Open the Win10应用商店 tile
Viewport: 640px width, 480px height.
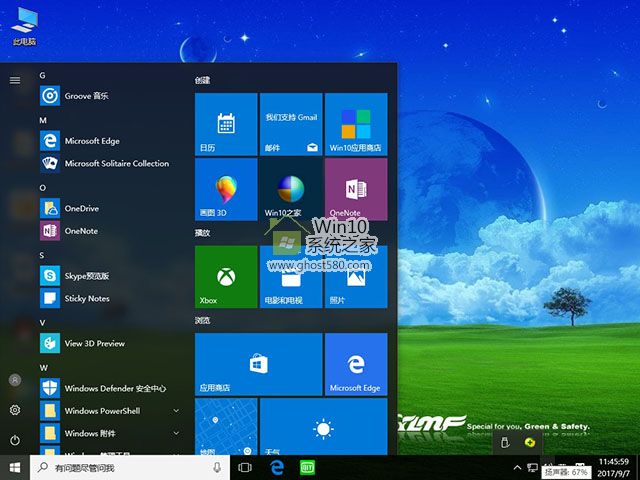click(356, 124)
